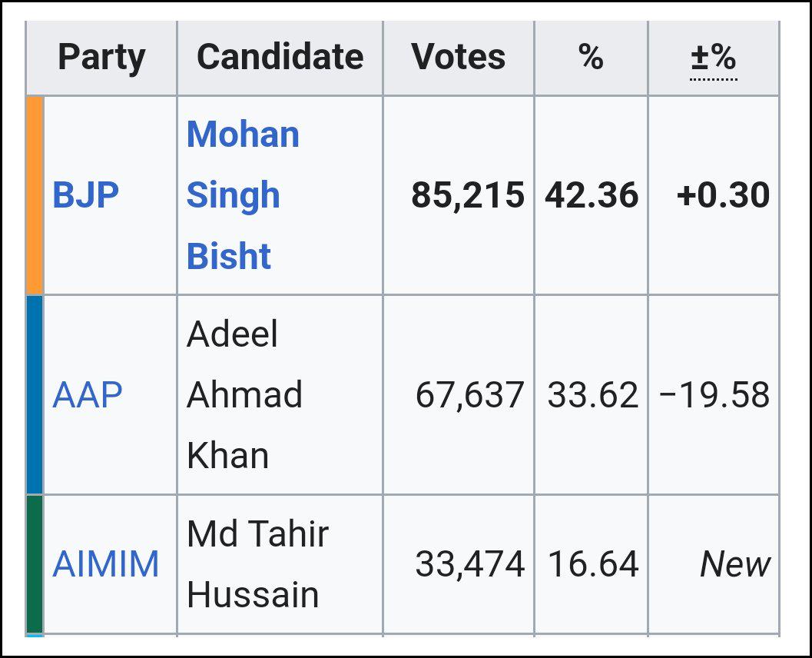Screen dimensions: 812x658
Task: Click the Votes column header
Action: pyautogui.click(x=458, y=58)
